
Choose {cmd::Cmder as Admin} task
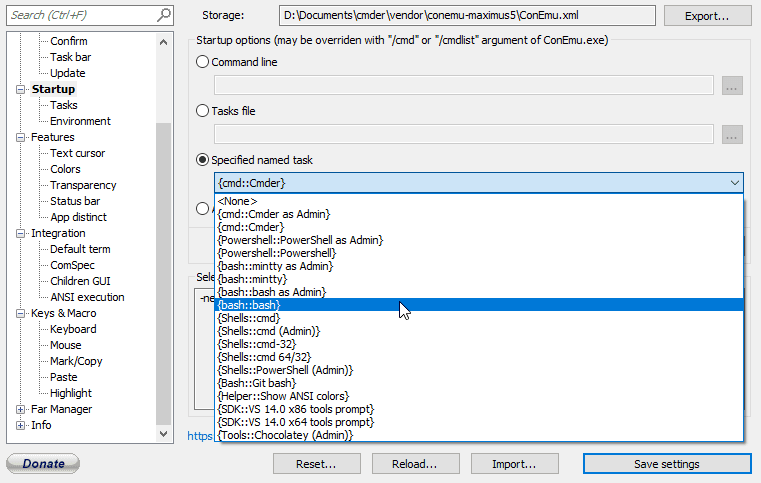click(479, 214)
